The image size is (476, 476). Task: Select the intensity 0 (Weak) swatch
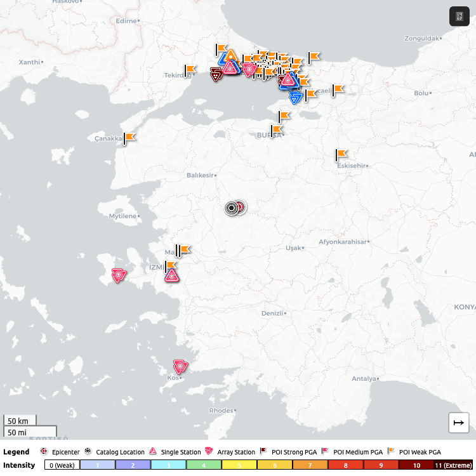[62, 465]
